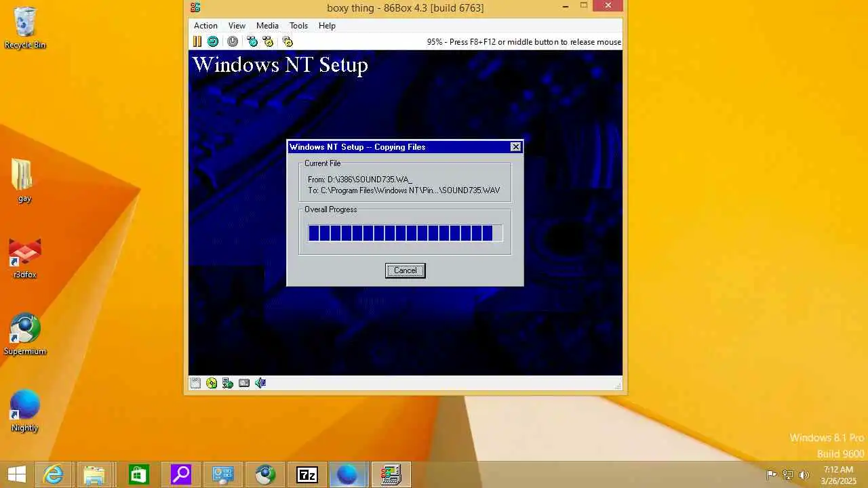868x488 pixels.
Task: Minimize the 86Box window
Action: click(566, 7)
